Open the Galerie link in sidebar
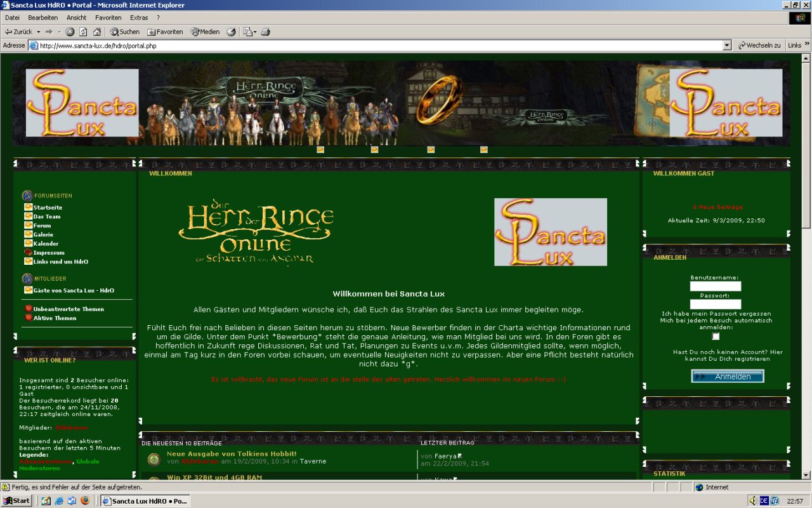Screen dimensions: 812x508 43,234
